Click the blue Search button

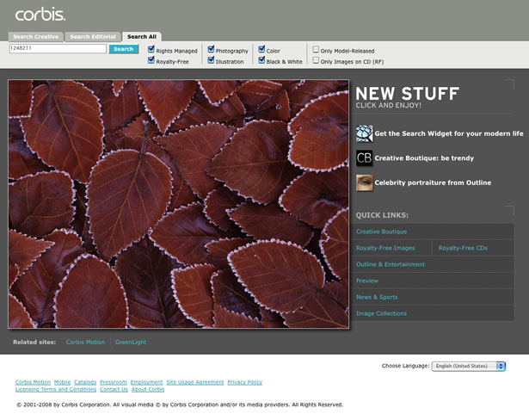124,49
